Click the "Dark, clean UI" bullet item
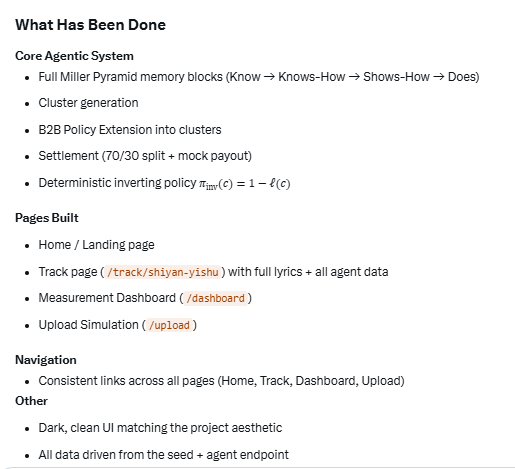The height and width of the screenshot is (469, 515). pyautogui.click(x=160, y=428)
